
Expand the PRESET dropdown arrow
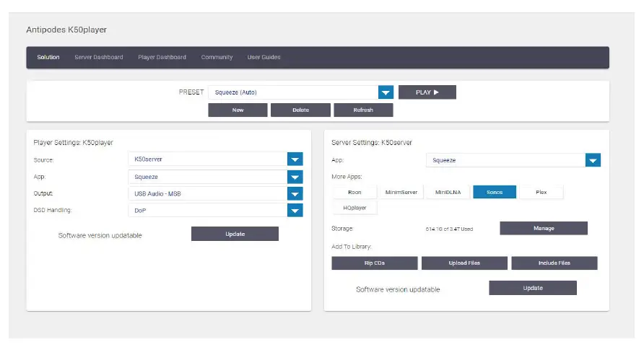(x=386, y=92)
